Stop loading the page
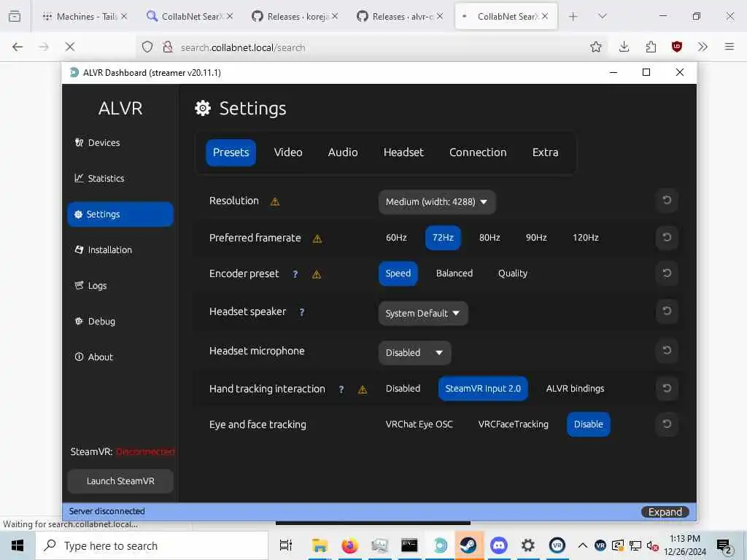 pyautogui.click(x=69, y=47)
